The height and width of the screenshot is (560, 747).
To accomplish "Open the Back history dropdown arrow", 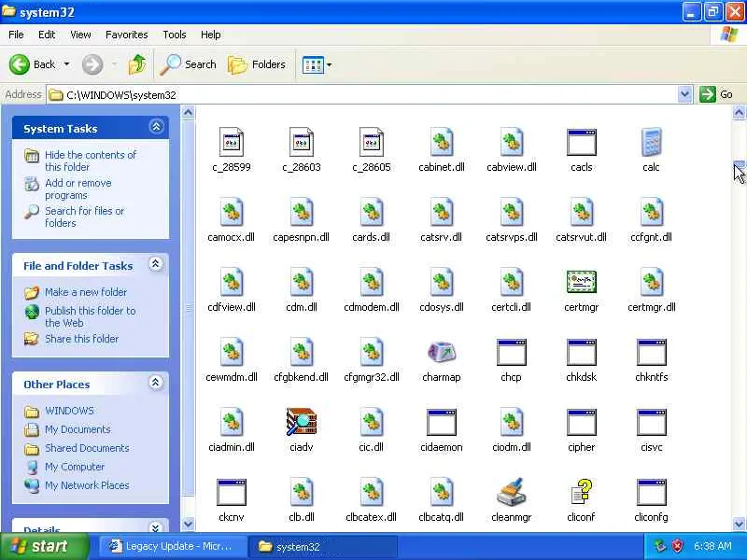I will tap(66, 64).
